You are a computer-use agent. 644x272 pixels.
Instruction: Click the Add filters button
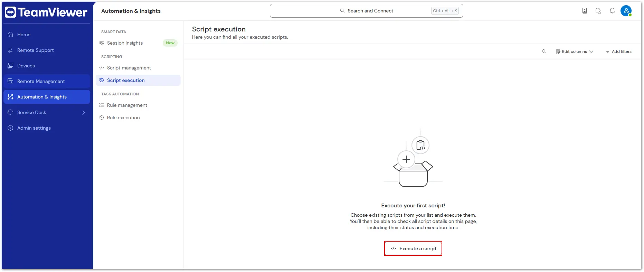pos(618,51)
